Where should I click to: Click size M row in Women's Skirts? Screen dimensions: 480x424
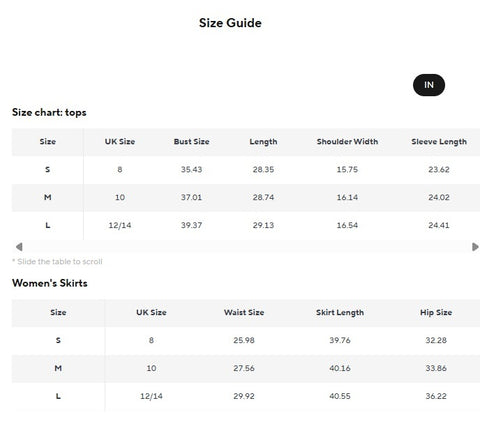pyautogui.click(x=246, y=368)
